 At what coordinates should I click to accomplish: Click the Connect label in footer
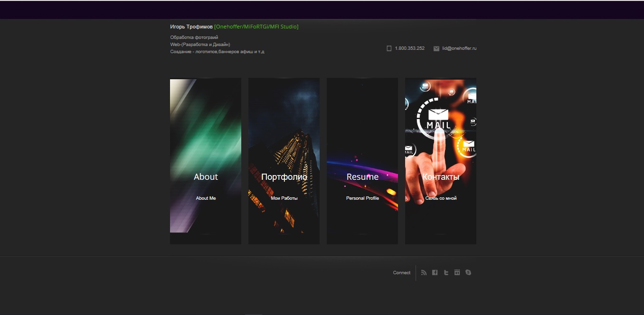pyautogui.click(x=402, y=273)
